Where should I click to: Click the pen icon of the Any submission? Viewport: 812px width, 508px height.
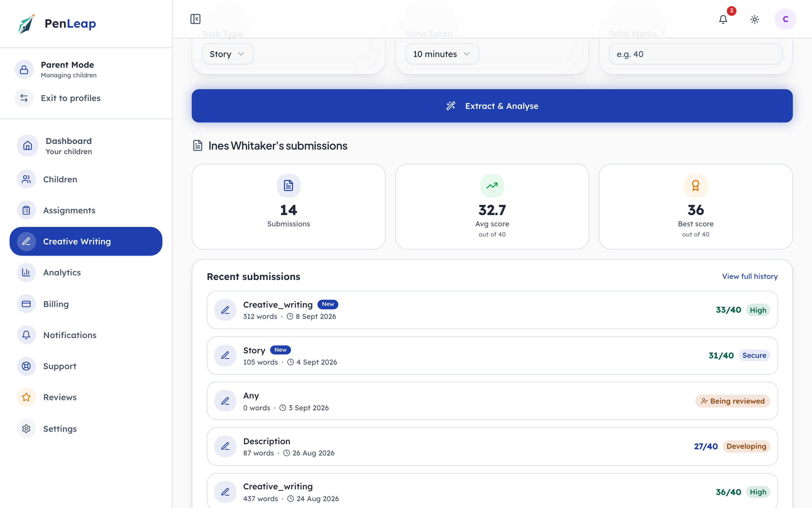tap(226, 401)
